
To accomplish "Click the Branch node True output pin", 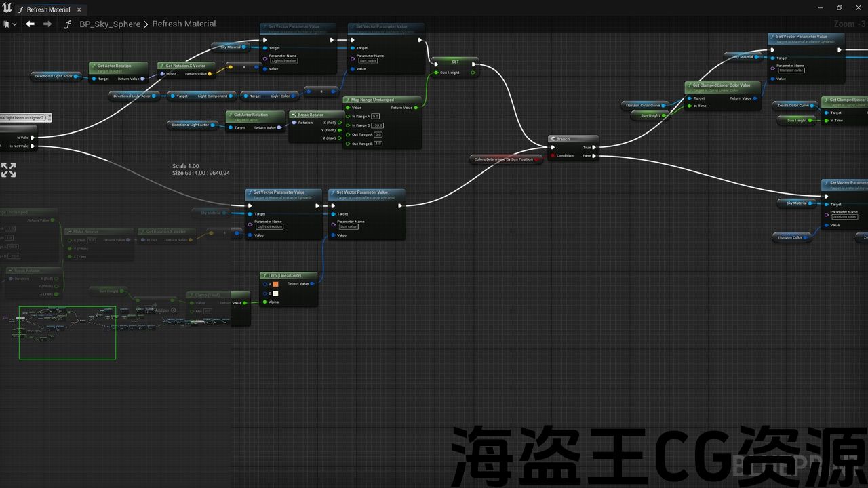I will click(x=593, y=147).
